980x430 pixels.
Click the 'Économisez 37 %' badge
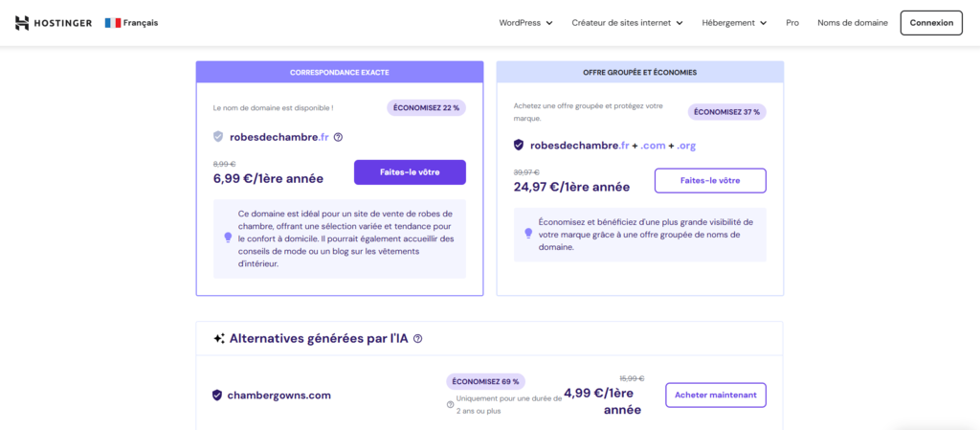click(x=727, y=112)
